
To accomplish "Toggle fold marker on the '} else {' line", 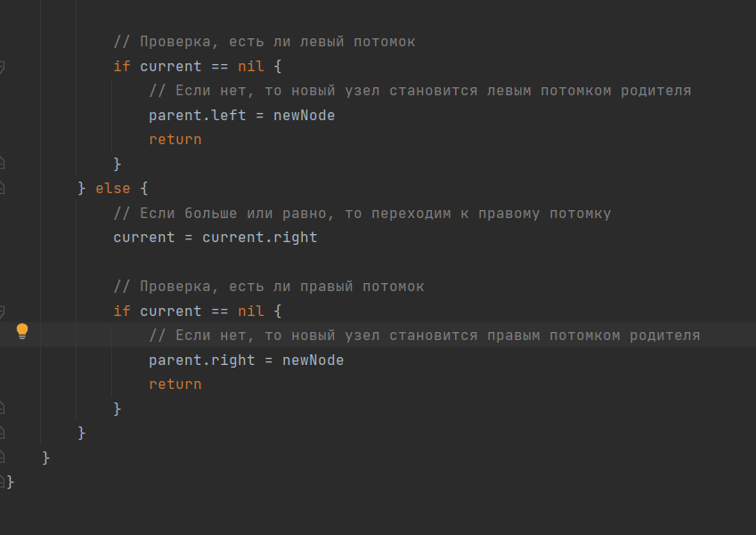I will tap(2, 188).
